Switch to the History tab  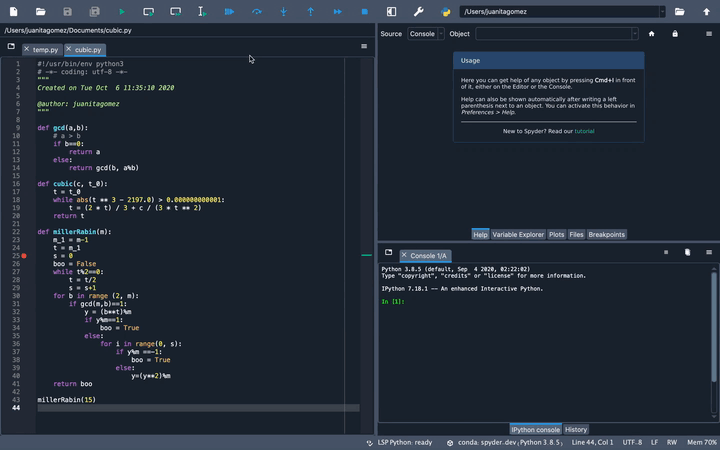(576, 429)
